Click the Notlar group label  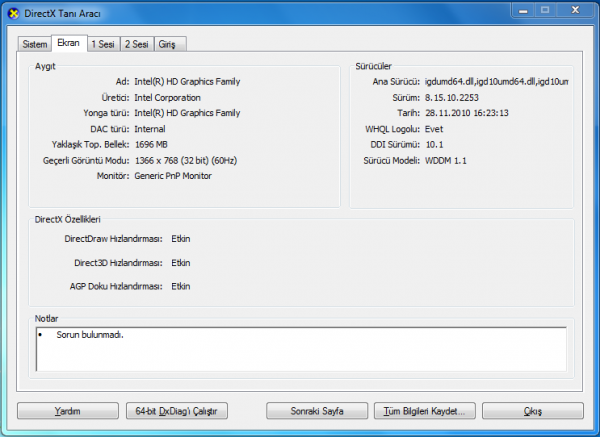pos(46,318)
